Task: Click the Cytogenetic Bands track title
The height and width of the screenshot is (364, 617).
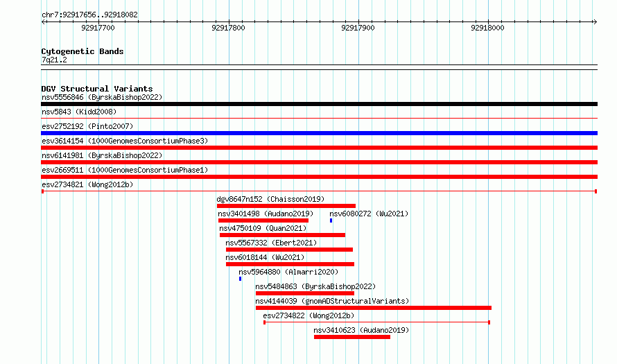Action: [82, 51]
